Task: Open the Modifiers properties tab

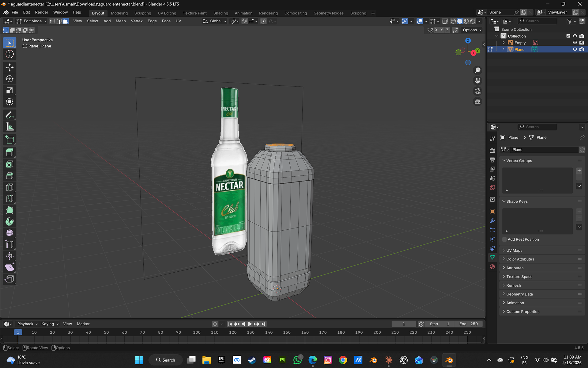Action: pyautogui.click(x=492, y=221)
